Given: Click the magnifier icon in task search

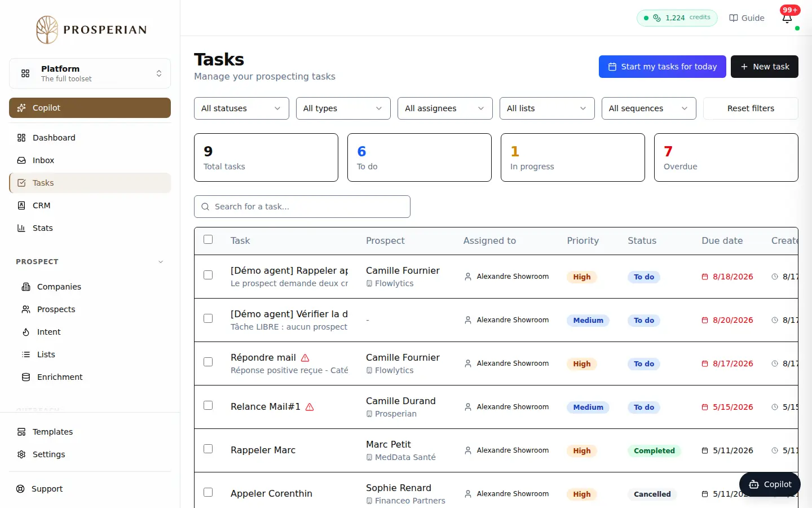Looking at the screenshot, I should (205, 207).
